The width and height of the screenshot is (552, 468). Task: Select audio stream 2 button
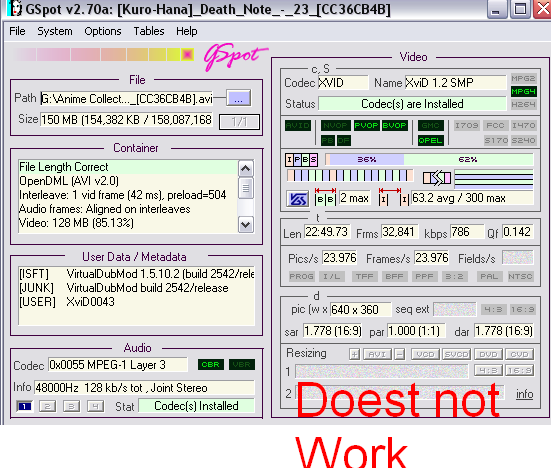pyautogui.click(x=48, y=406)
